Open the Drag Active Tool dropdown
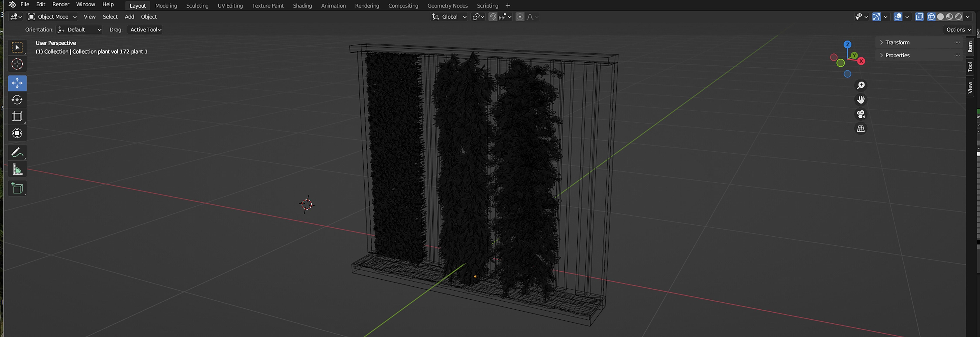The height and width of the screenshot is (337, 980). 145,30
